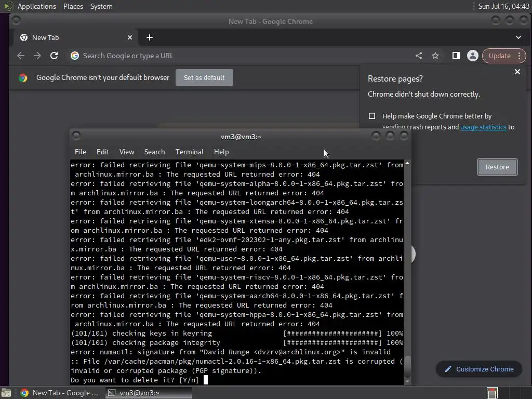This screenshot has height=399, width=532.
Task: Click the Chrome logo in default browser bar
Action: (23, 78)
